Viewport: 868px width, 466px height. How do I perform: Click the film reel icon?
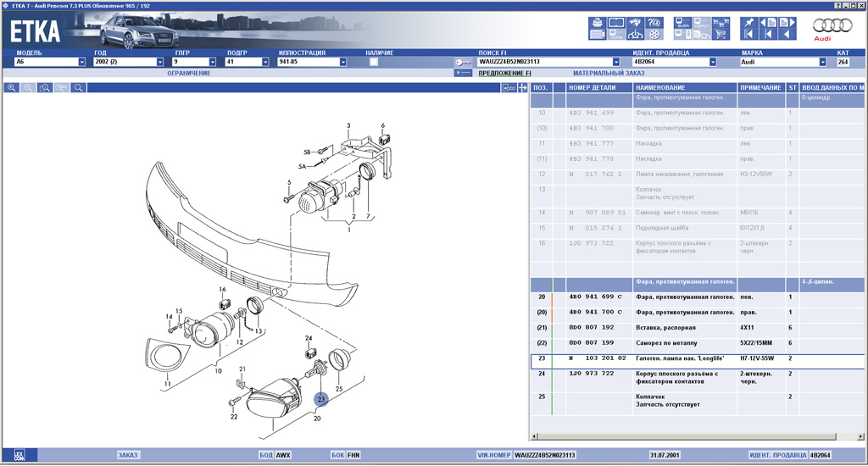pyautogui.click(x=654, y=34)
